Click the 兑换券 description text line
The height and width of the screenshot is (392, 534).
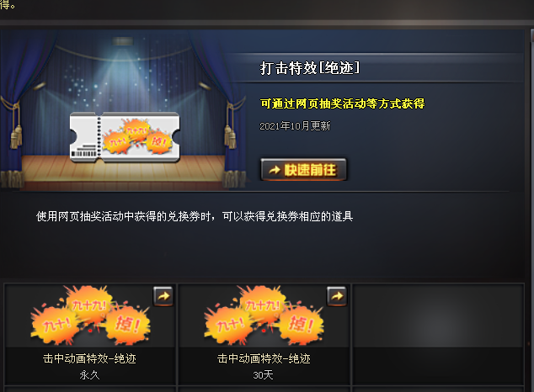click(195, 216)
